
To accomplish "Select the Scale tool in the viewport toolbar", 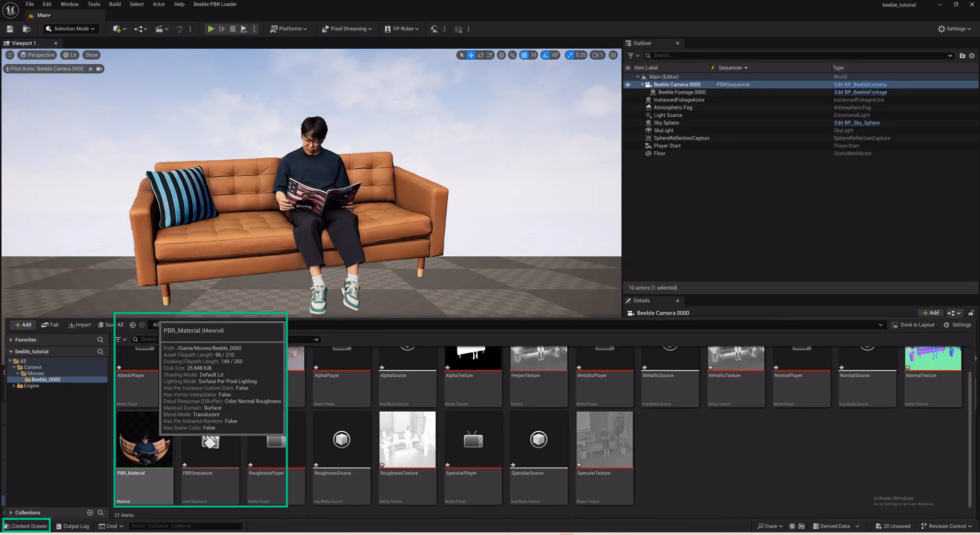I will (490, 55).
